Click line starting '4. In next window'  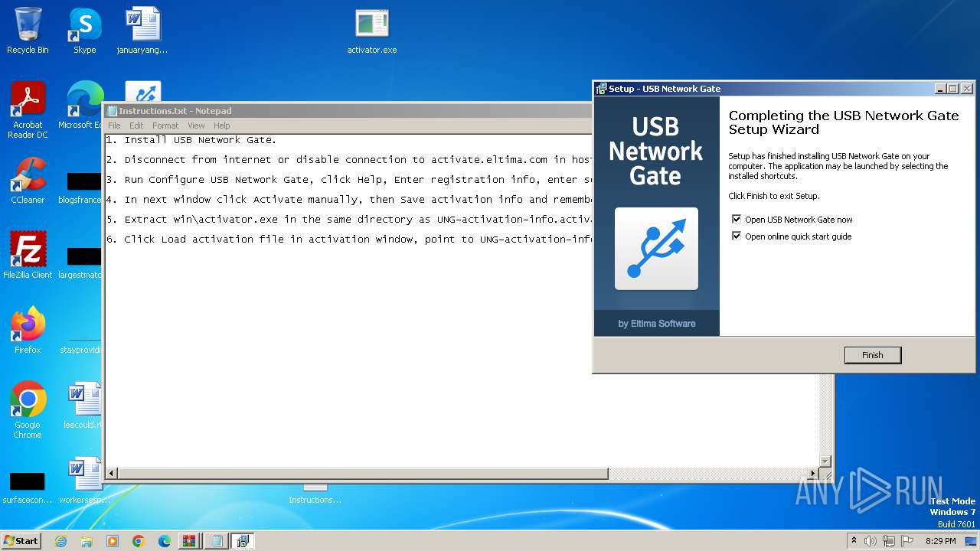point(348,200)
